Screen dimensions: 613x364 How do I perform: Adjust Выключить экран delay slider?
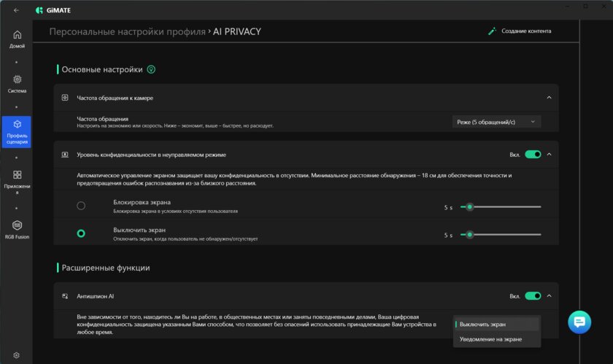coord(501,235)
